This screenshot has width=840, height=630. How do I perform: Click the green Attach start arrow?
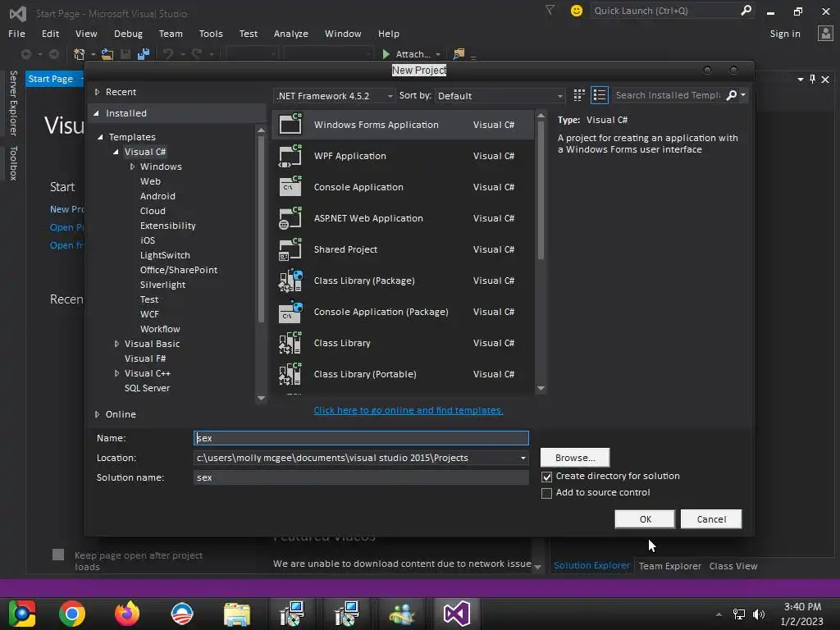coord(386,53)
